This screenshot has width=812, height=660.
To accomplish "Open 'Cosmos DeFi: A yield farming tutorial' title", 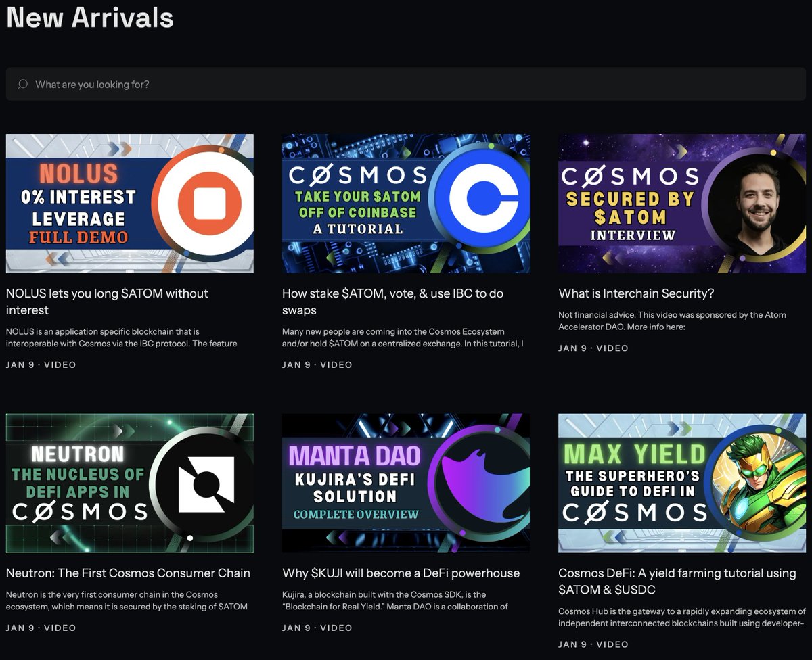I will [x=677, y=582].
